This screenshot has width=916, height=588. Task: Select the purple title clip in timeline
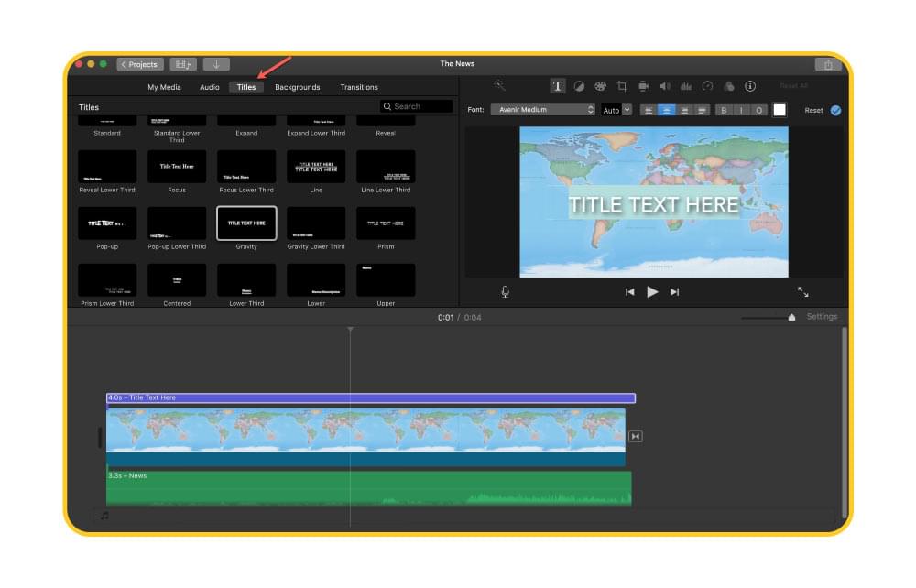(371, 397)
